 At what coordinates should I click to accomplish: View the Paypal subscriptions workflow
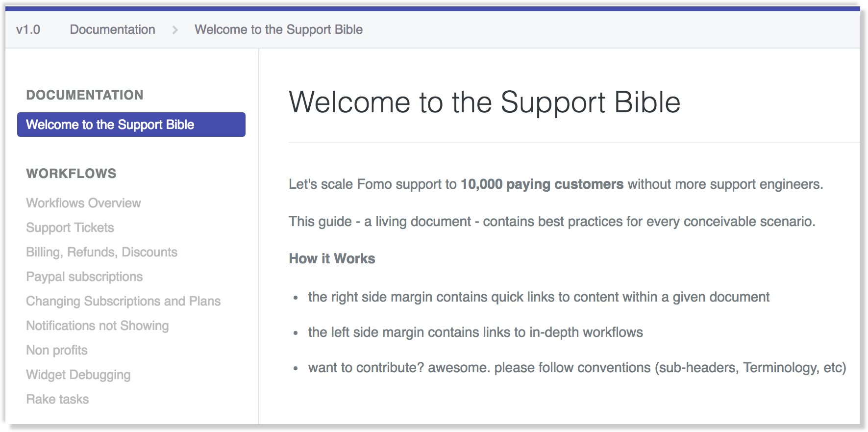[84, 277]
